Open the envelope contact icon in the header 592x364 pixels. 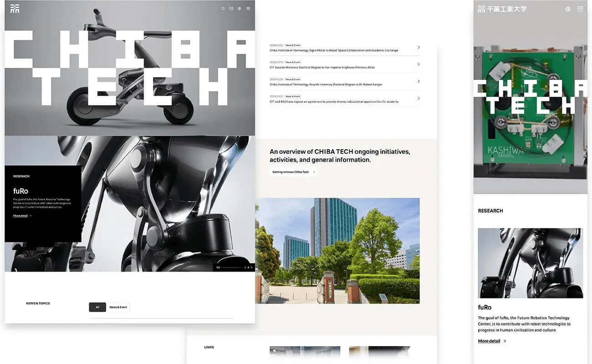[231, 9]
